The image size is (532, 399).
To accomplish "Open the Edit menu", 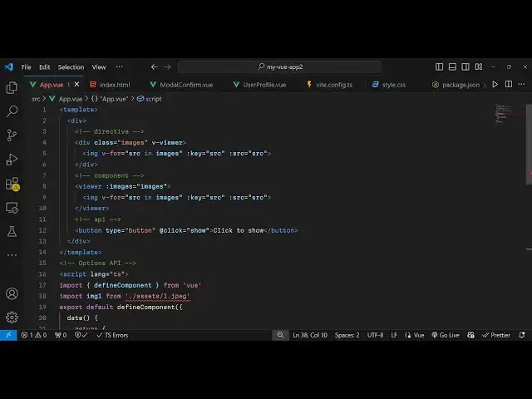I will [44, 66].
